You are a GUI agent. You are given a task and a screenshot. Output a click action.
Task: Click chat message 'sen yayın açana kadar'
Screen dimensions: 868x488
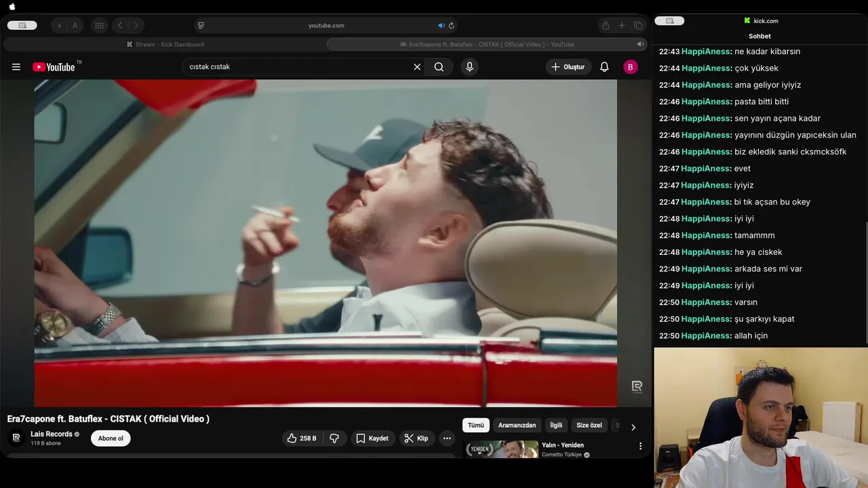pyautogui.click(x=777, y=119)
